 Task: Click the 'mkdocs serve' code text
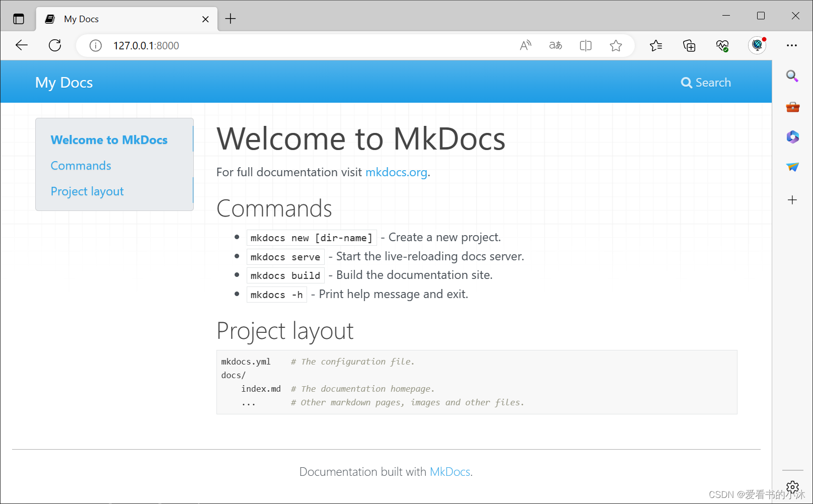pyautogui.click(x=285, y=257)
